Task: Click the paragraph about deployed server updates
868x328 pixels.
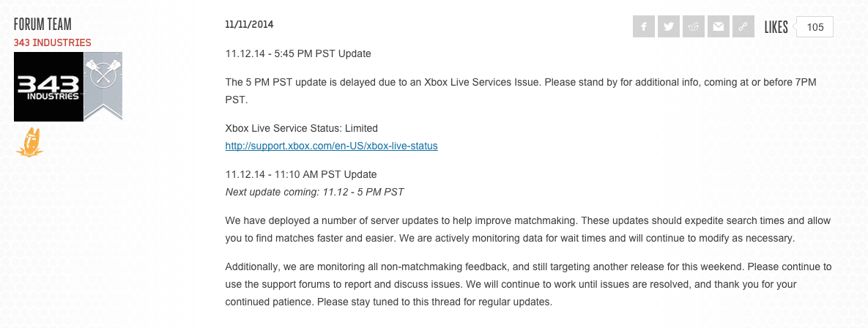Action: (527, 229)
